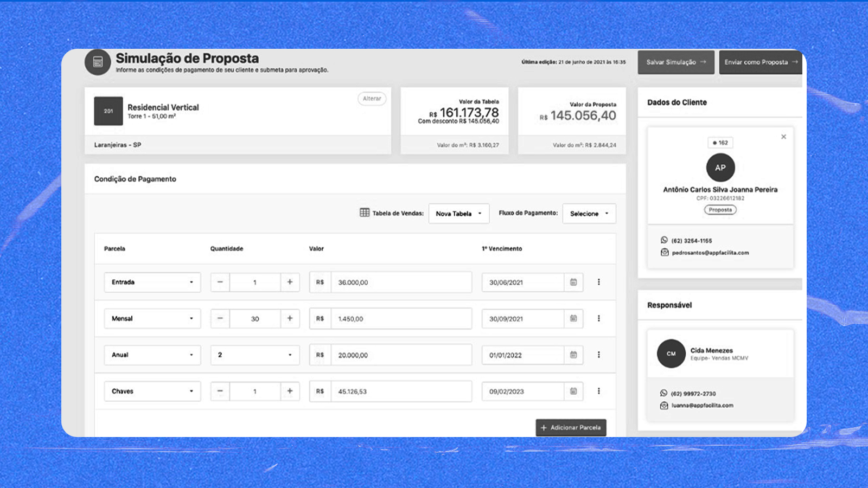The height and width of the screenshot is (488, 868).
Task: Open more options for the Entrada row
Action: (x=598, y=282)
